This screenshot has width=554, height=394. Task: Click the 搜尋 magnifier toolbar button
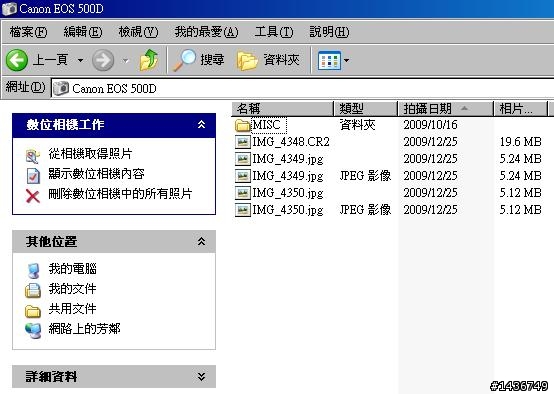(199, 60)
